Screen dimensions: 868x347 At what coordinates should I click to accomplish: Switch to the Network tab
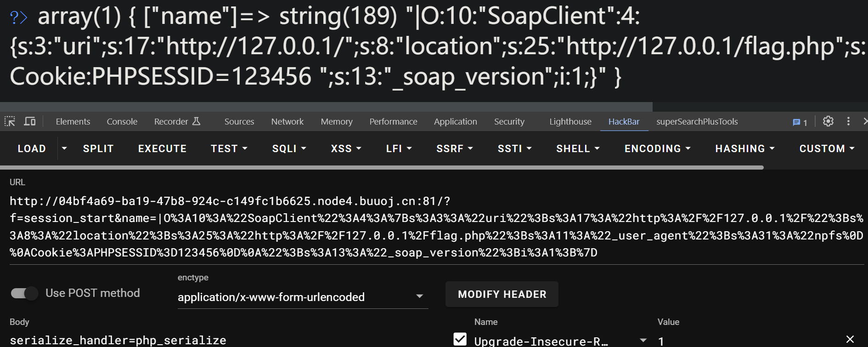[x=287, y=121]
